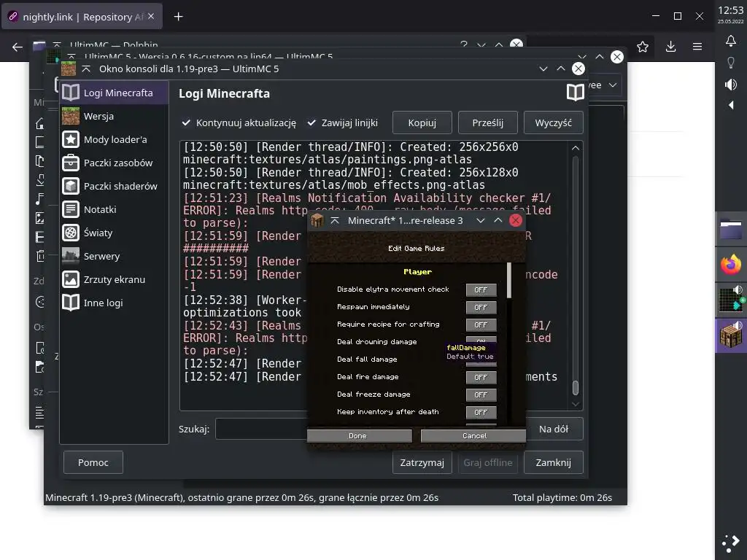
Task: Open browser downloads icon
Action: pyautogui.click(x=671, y=47)
